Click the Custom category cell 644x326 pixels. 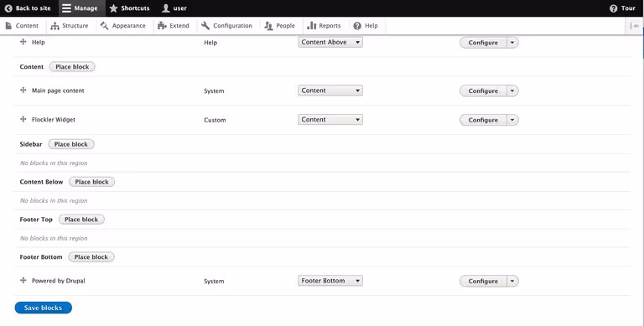(x=215, y=120)
